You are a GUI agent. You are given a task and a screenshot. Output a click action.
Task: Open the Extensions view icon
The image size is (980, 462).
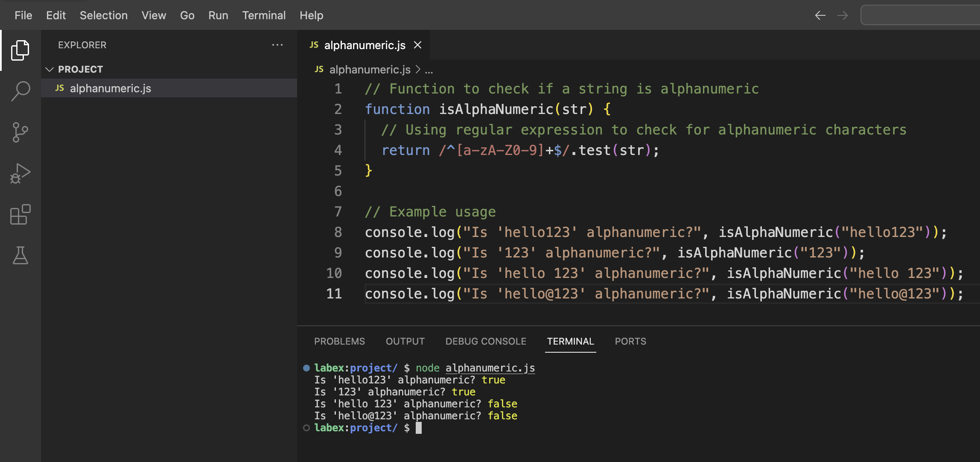20,214
